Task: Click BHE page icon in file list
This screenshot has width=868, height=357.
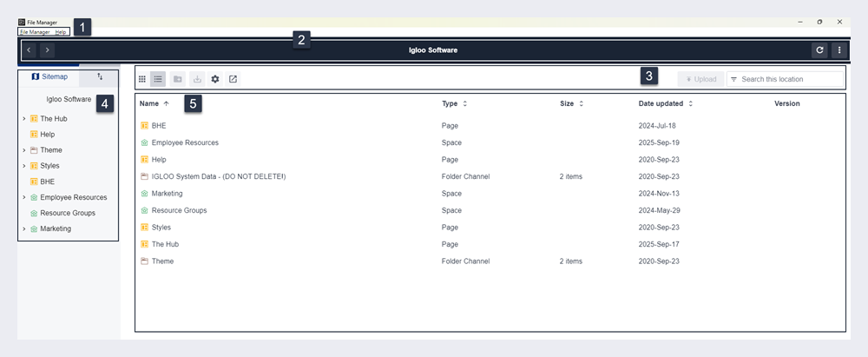Action: pos(144,126)
